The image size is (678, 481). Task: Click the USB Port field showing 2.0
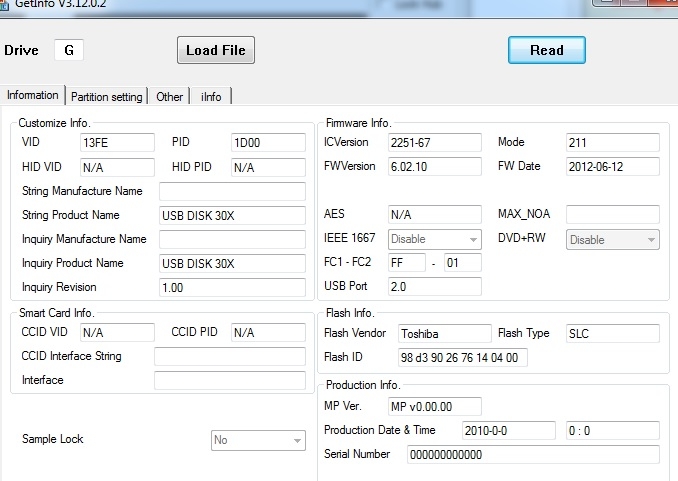pyautogui.click(x=435, y=287)
